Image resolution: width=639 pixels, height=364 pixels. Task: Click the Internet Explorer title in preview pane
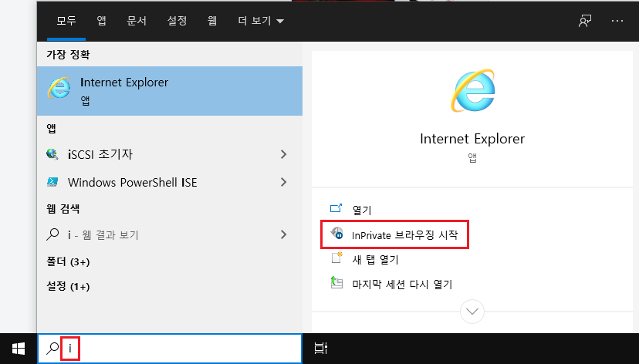[472, 139]
